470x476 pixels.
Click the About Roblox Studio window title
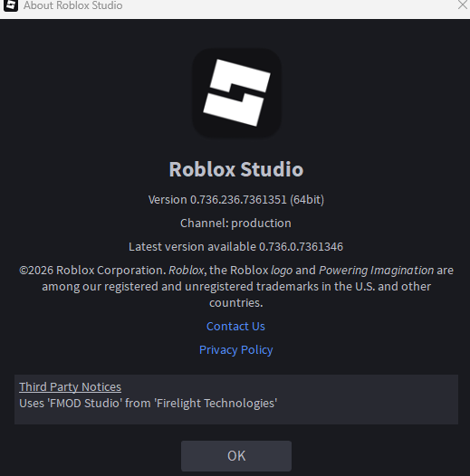(73, 5)
